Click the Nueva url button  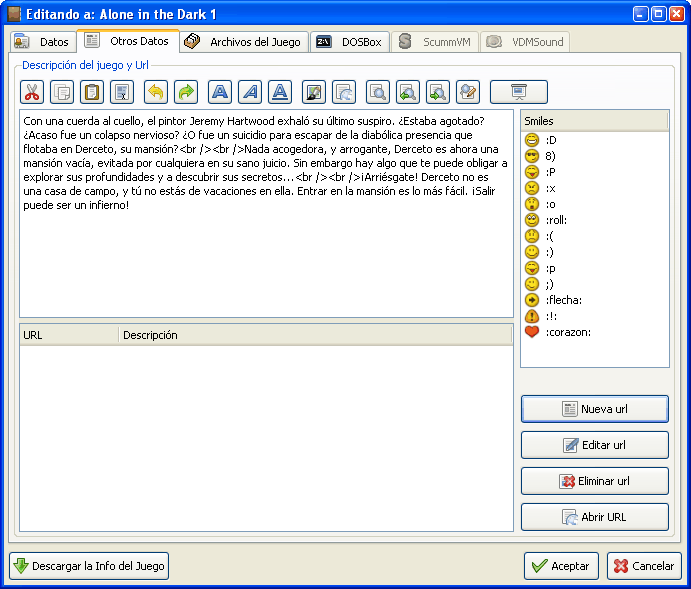click(595, 409)
